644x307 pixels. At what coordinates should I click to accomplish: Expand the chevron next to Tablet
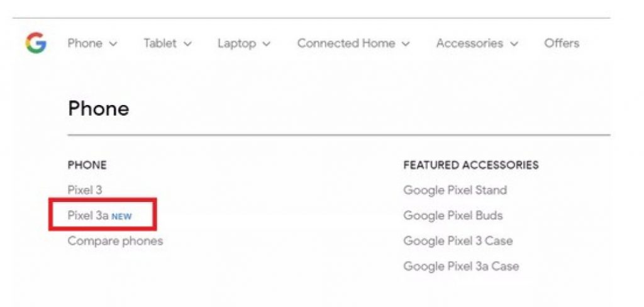point(187,44)
